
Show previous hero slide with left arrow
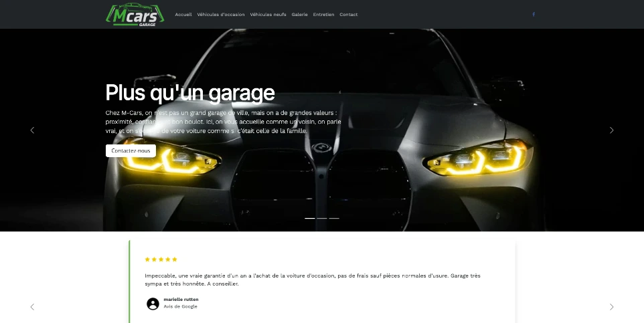[x=32, y=130]
